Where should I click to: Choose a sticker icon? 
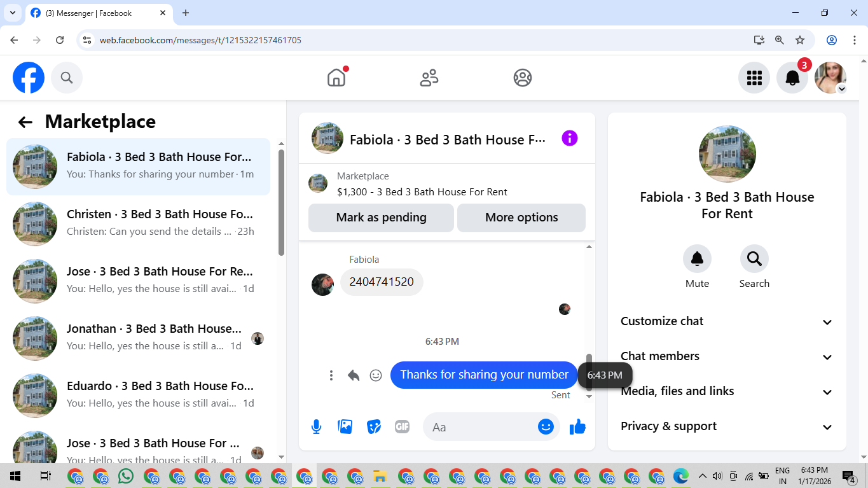pos(374,427)
